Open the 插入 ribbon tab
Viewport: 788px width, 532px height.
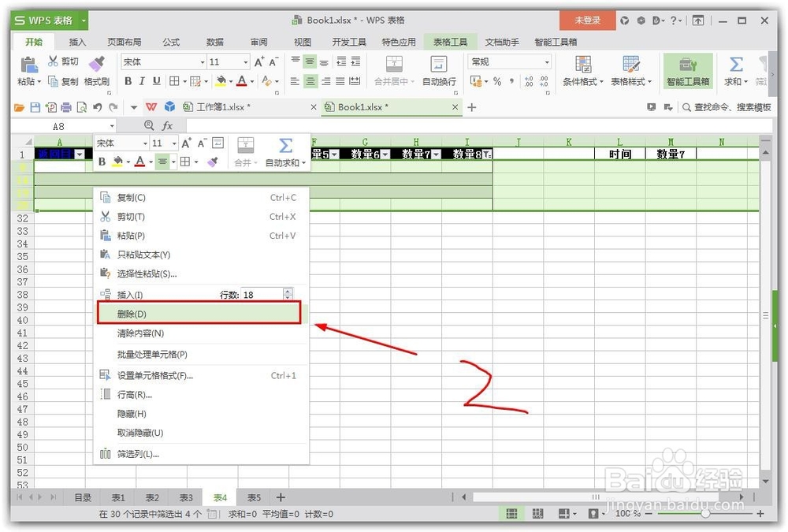(x=77, y=42)
